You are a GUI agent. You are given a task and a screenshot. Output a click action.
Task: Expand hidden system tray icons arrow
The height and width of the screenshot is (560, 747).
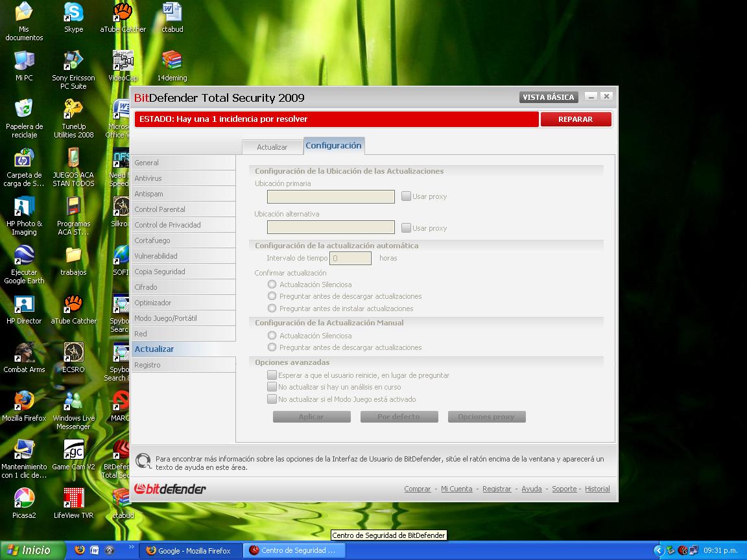tap(659, 550)
